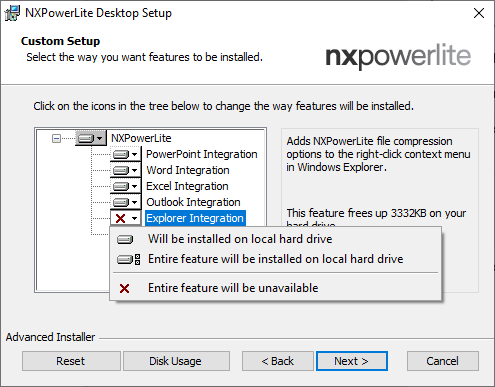The image size is (495, 387).
Task: Open Excel Integration install option dropdown
Action: 126,186
